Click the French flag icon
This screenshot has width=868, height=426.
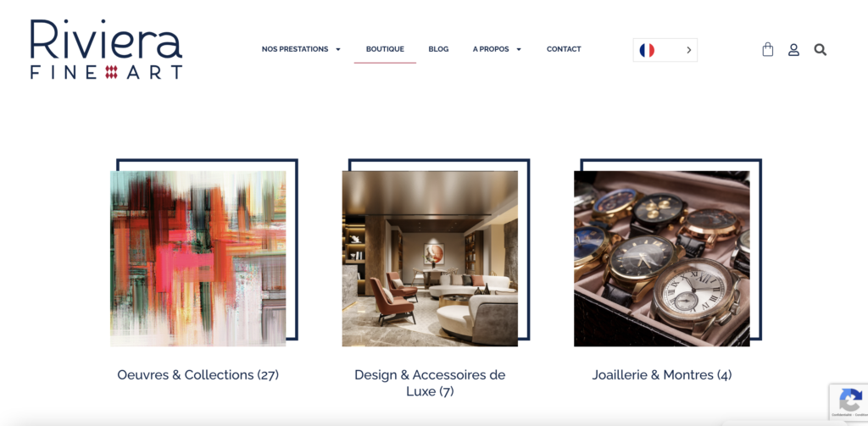coord(647,50)
